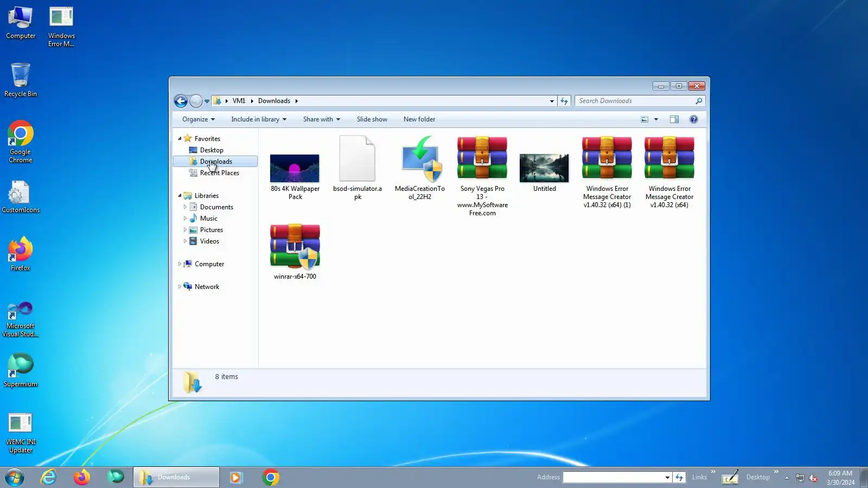Open Windows Media Player from the taskbar
The height and width of the screenshot is (488, 868).
pyautogui.click(x=236, y=477)
